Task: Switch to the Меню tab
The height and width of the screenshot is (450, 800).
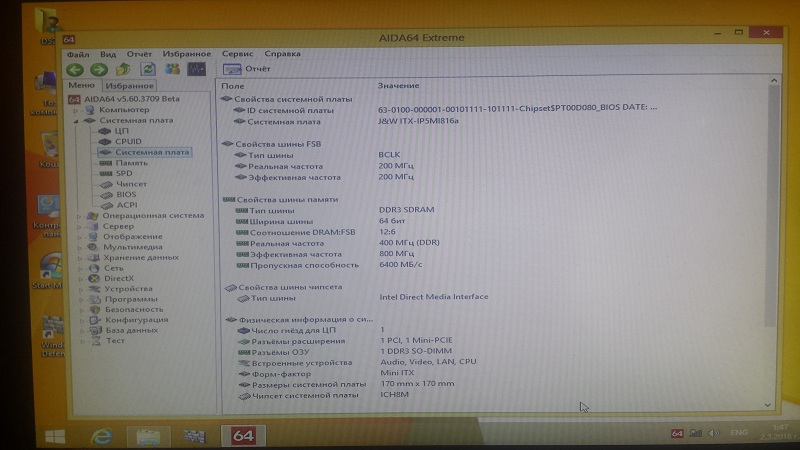Action: pyautogui.click(x=82, y=85)
